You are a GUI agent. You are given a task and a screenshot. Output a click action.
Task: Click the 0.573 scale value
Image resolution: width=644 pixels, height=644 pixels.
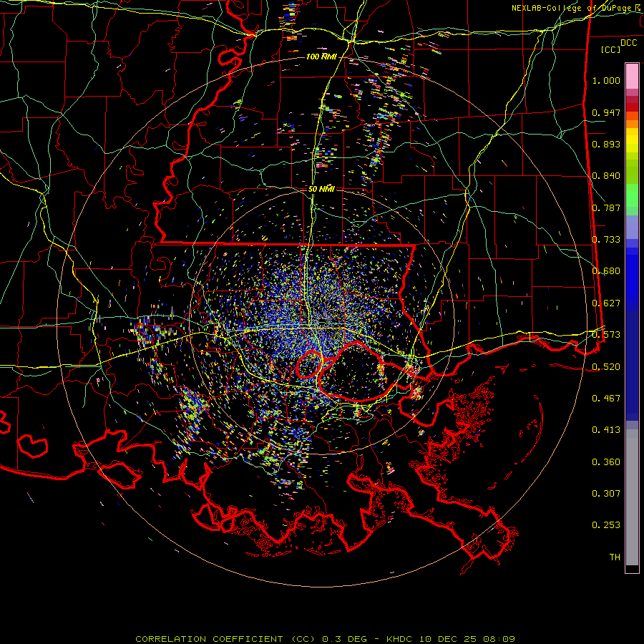pos(606,335)
